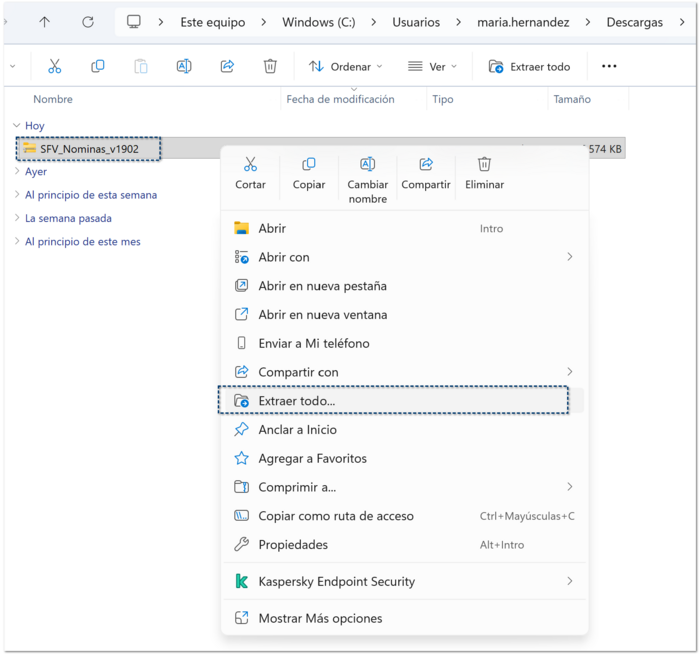The height and width of the screenshot is (655, 700).
Task: Click Mostrar Más opciones entry
Action: tap(320, 619)
